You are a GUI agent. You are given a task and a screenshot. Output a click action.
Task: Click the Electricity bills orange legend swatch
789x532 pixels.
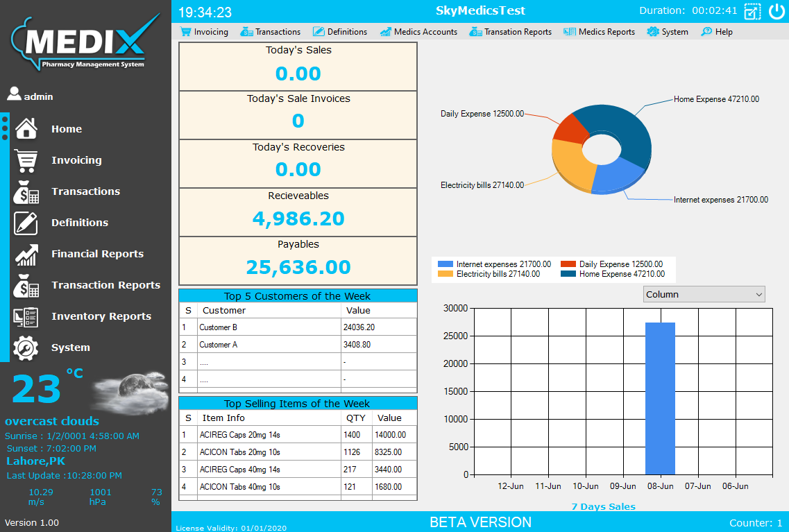(446, 274)
